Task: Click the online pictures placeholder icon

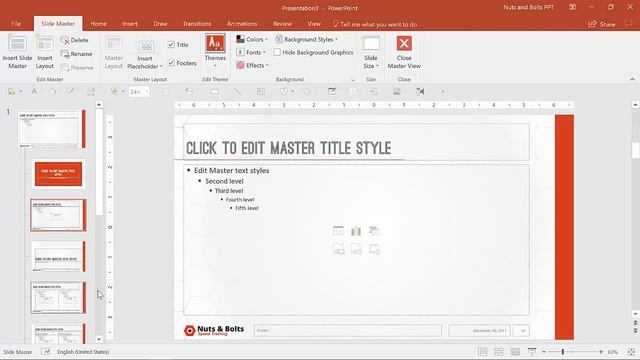Action: (x=356, y=249)
